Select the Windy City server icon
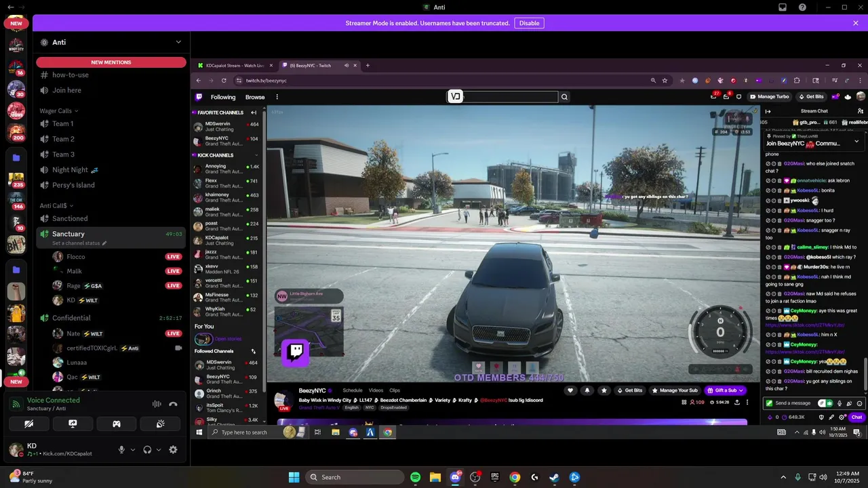868x488 pixels. pos(16,46)
